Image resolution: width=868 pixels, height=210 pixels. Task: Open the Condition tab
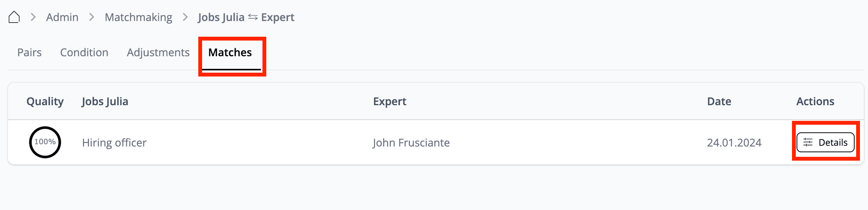pos(84,52)
